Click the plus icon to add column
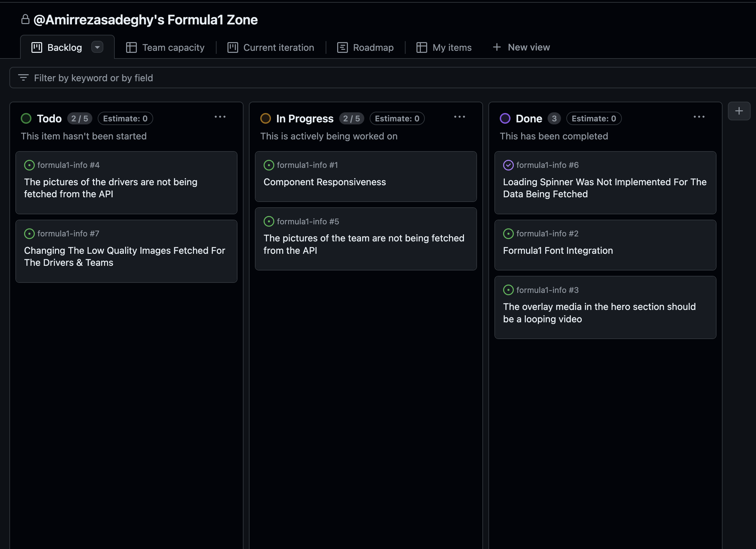The width and height of the screenshot is (756, 549). click(739, 111)
